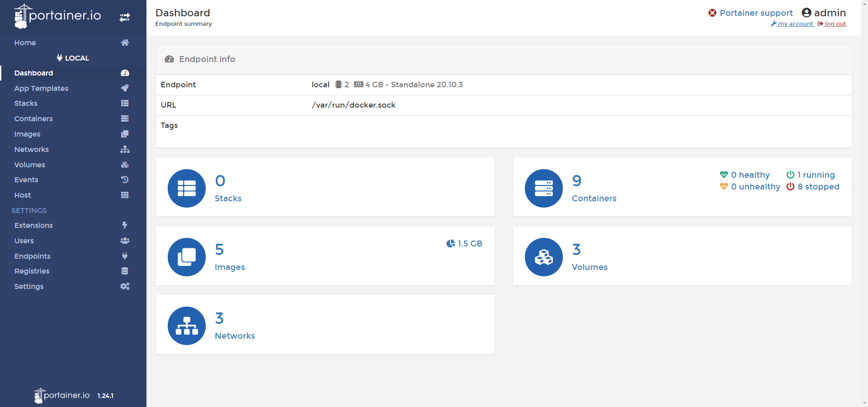Viewport: 868px width, 407px height.
Task: Open the Stacks dashboard tile
Action: pos(325,187)
